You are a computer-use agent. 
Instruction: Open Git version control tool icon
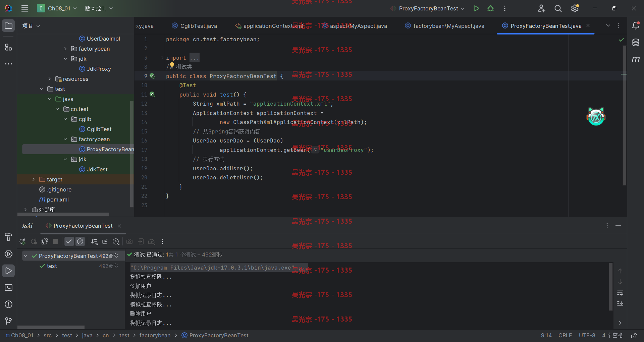click(x=9, y=321)
